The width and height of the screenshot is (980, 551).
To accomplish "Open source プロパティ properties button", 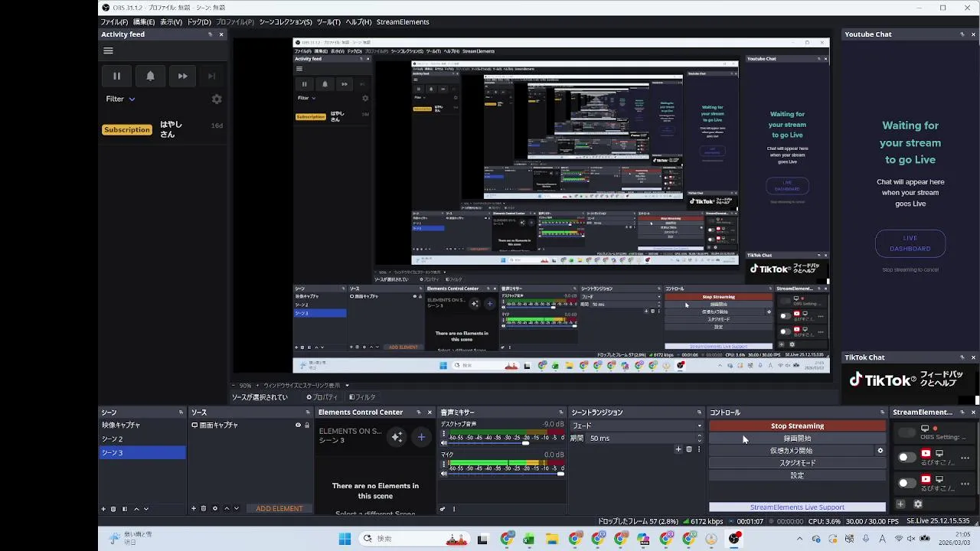I will (322, 397).
